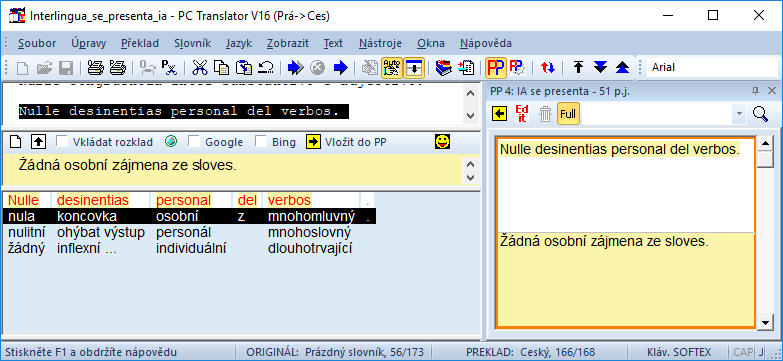This screenshot has width=783, height=361.
Task: Open the Překlad menu
Action: (140, 43)
